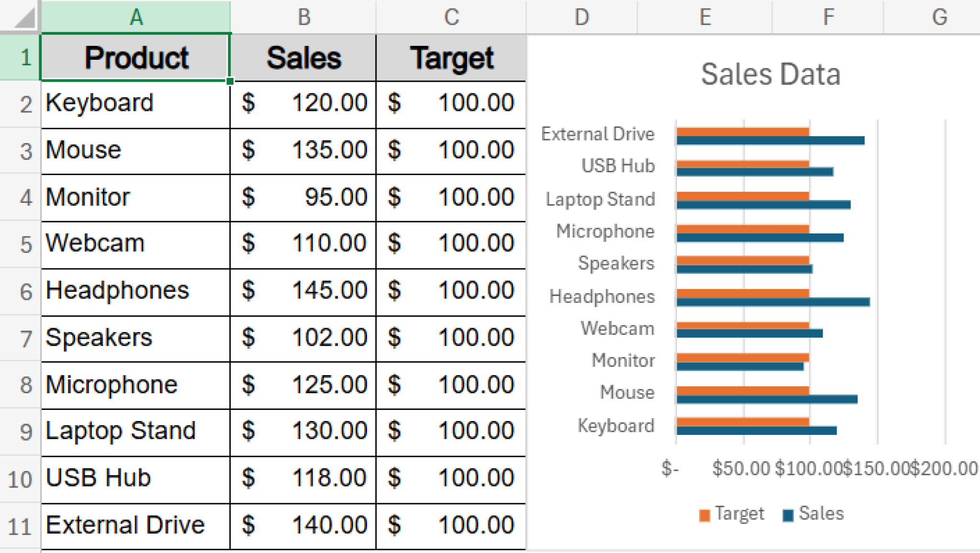Click the Webcam category label in the chart
The height and width of the screenshot is (553, 980).
pyautogui.click(x=617, y=329)
